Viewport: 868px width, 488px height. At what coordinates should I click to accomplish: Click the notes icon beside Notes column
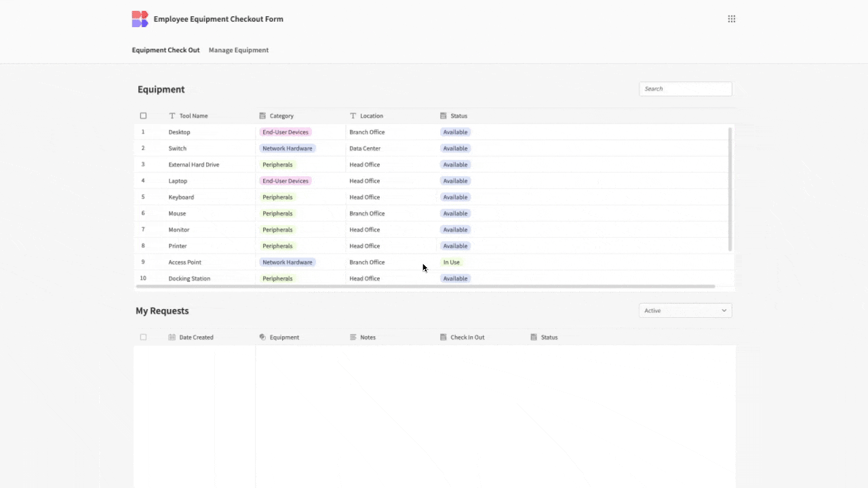(x=352, y=337)
